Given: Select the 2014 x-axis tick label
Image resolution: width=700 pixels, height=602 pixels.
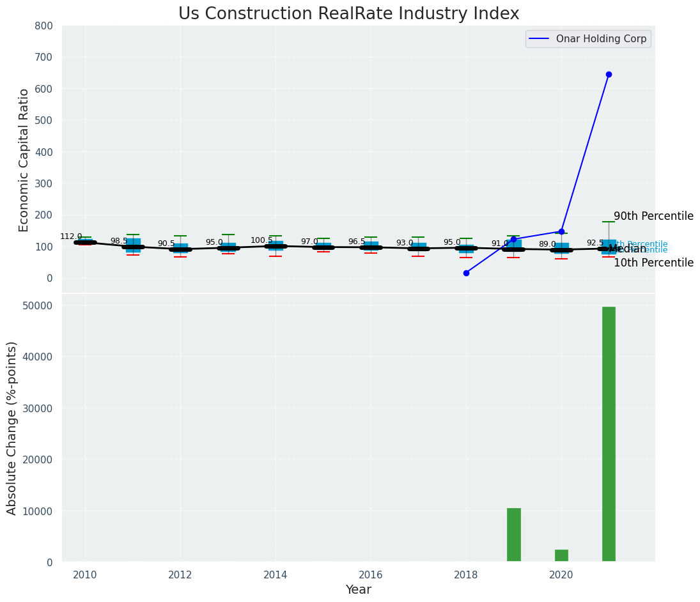Looking at the screenshot, I should point(276,575).
